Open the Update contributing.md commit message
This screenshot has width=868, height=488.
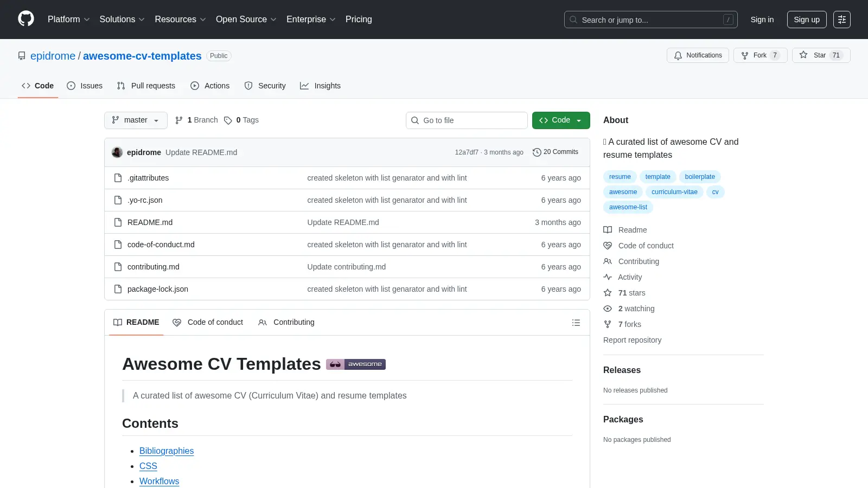point(346,267)
